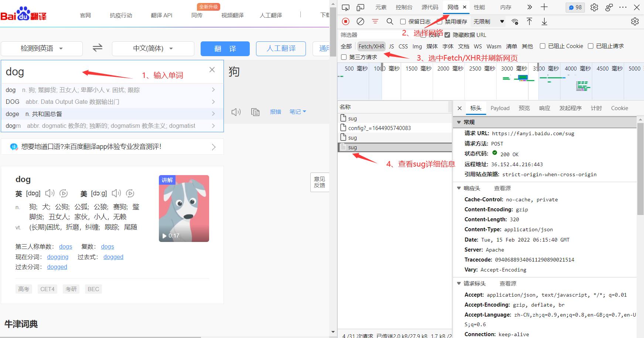Open British pronunciation follow-read icon
The image size is (644, 338).
point(64,193)
